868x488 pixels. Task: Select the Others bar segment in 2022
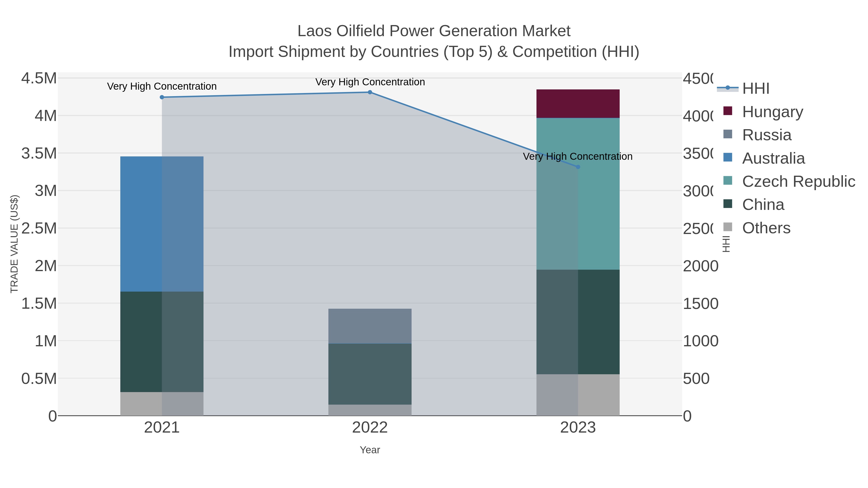[370, 410]
